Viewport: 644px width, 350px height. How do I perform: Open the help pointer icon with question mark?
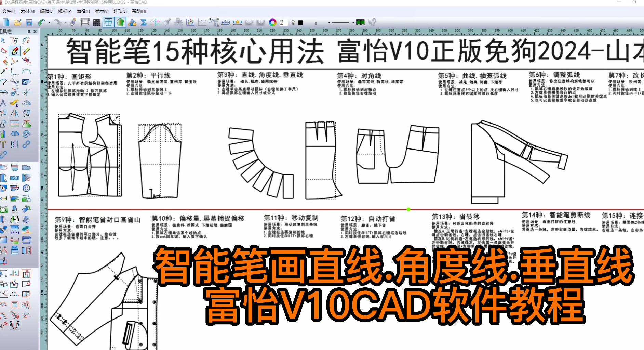coord(372,22)
